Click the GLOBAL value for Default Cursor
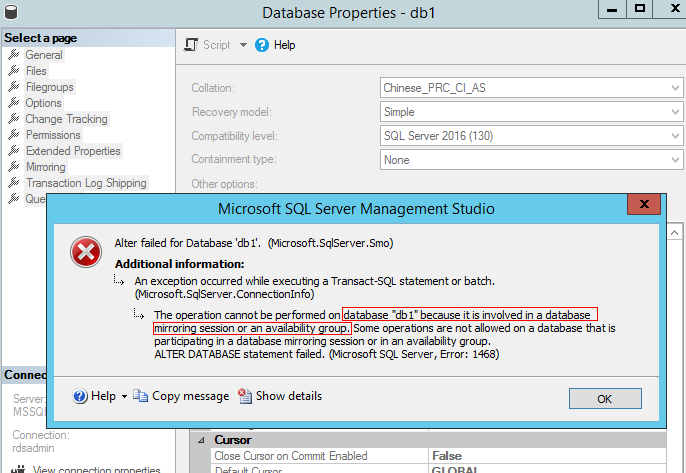This screenshot has height=473, width=686. 454,470
